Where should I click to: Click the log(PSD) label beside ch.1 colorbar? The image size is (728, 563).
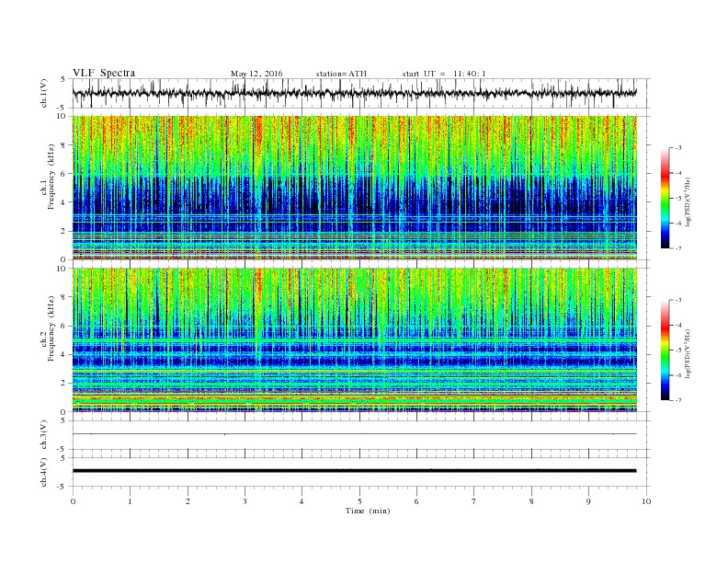pos(688,201)
